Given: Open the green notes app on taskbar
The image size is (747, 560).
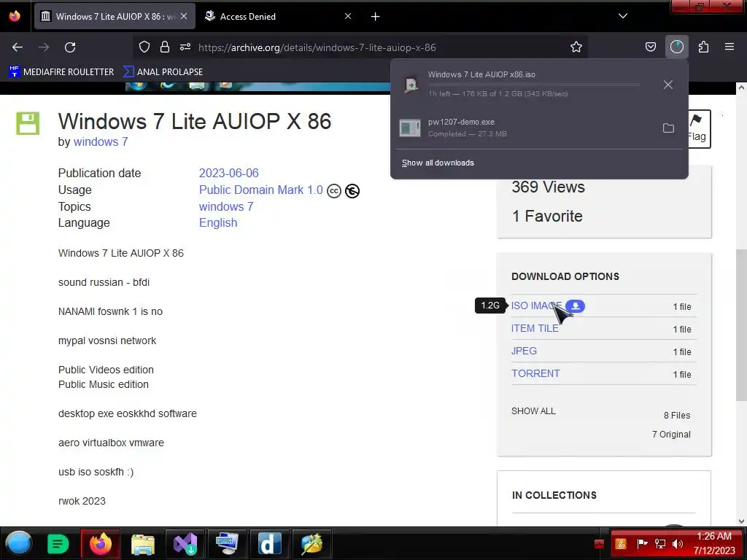Looking at the screenshot, I should click(58, 544).
